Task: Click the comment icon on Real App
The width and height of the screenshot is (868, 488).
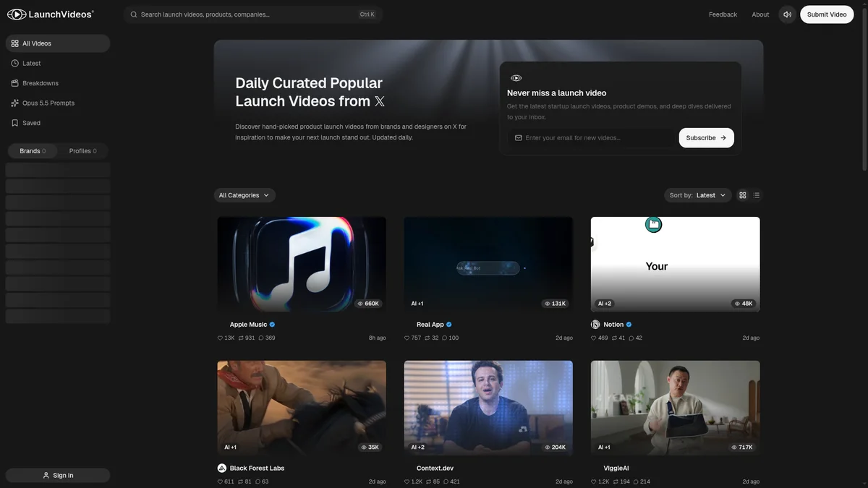Action: (x=444, y=338)
